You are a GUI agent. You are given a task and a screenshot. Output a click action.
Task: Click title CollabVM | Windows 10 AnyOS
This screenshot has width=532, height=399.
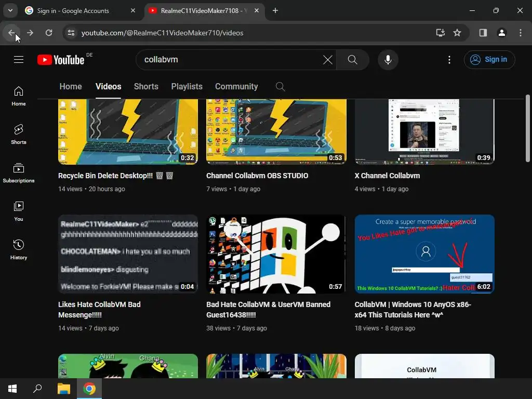click(413, 310)
